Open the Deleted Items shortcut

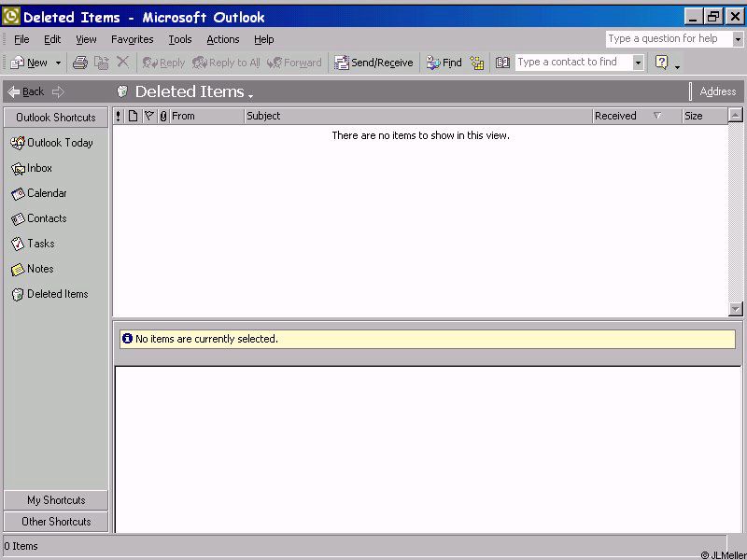pos(49,294)
